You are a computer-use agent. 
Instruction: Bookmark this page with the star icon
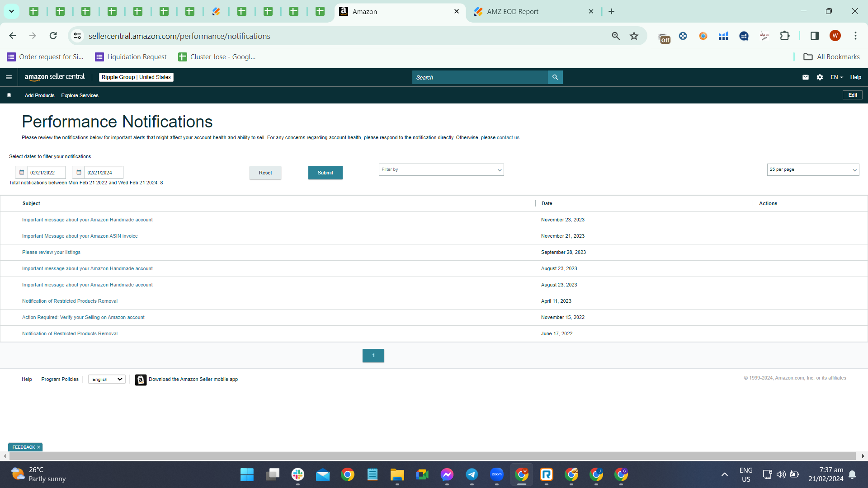coord(634,36)
